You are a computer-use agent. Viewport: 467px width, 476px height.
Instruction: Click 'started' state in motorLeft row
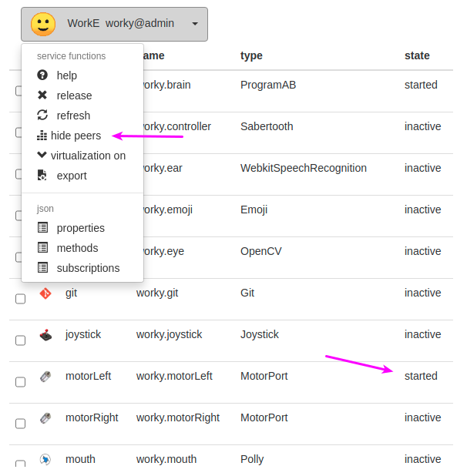tap(421, 376)
